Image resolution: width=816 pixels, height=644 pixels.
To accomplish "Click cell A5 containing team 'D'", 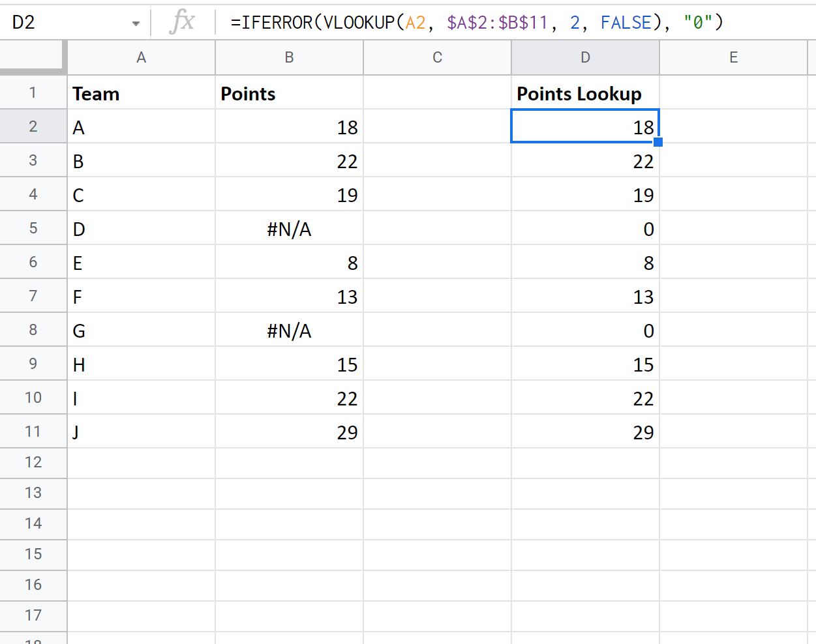I will pyautogui.click(x=142, y=228).
